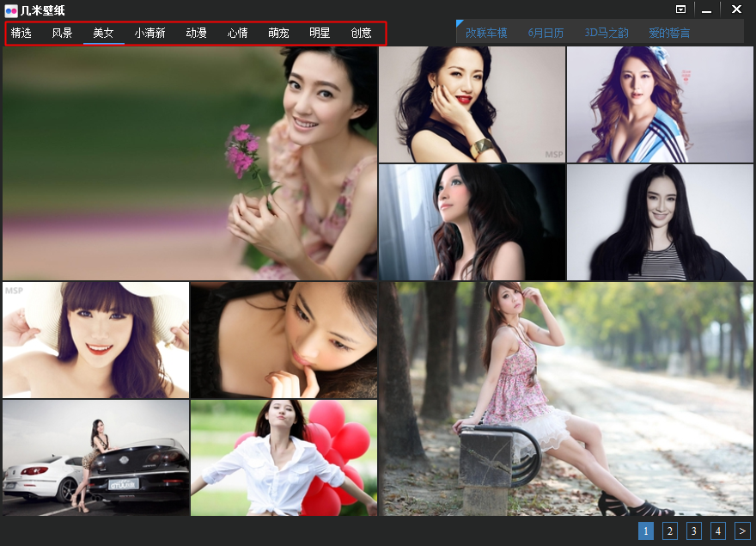Screen dimensions: 756x546
Task: Open the 明星 category tab
Action: (x=320, y=33)
